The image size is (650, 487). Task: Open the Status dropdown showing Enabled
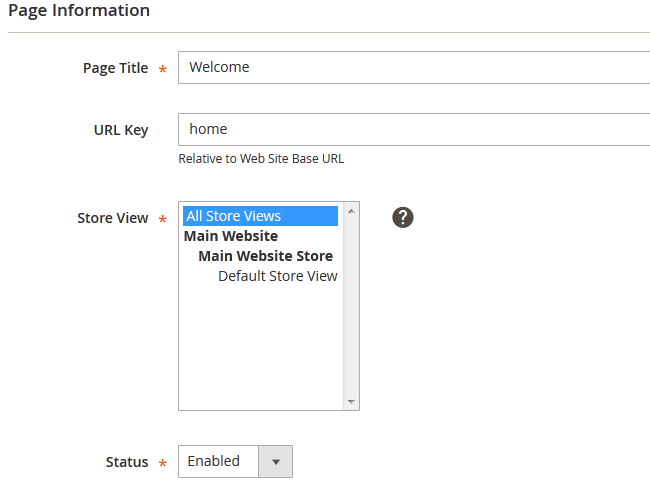click(x=235, y=461)
